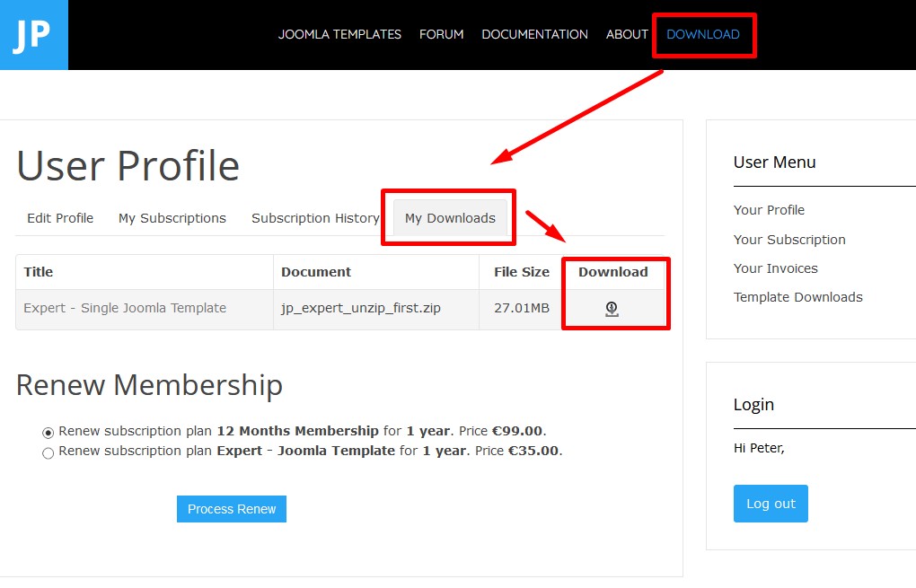Open the Subscription History tab

click(x=315, y=218)
